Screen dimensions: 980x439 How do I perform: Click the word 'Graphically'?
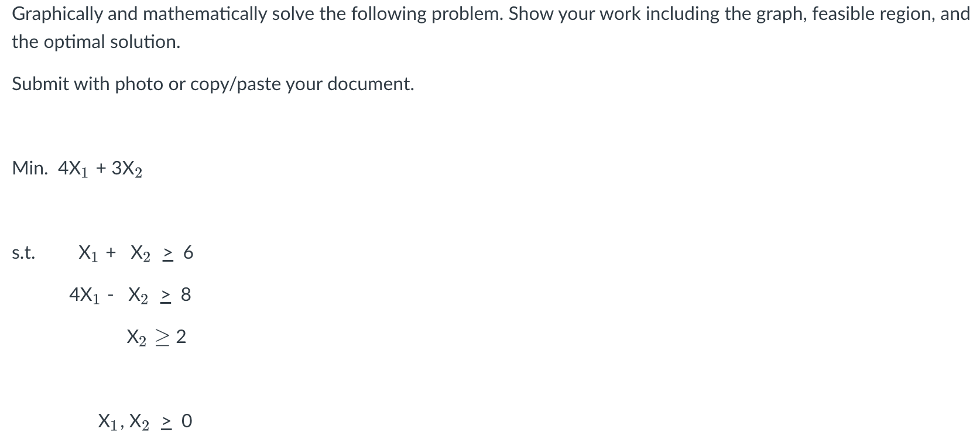pyautogui.click(x=57, y=15)
